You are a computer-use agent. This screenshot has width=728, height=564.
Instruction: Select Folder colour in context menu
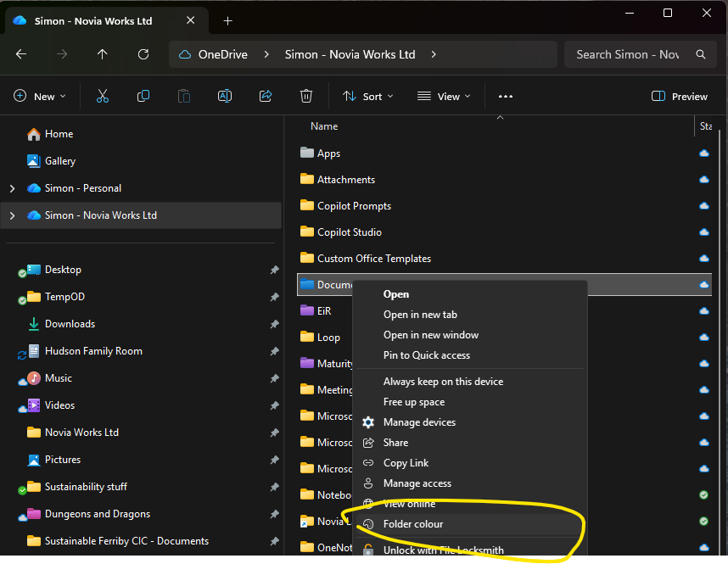click(x=413, y=524)
